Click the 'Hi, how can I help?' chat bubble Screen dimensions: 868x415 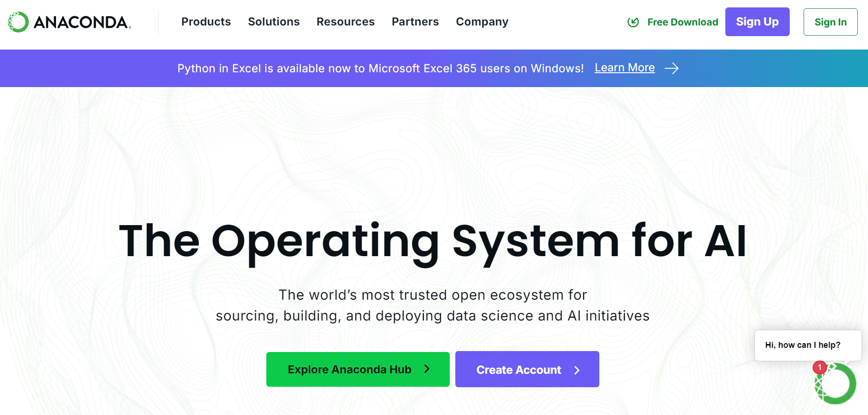[x=808, y=345]
